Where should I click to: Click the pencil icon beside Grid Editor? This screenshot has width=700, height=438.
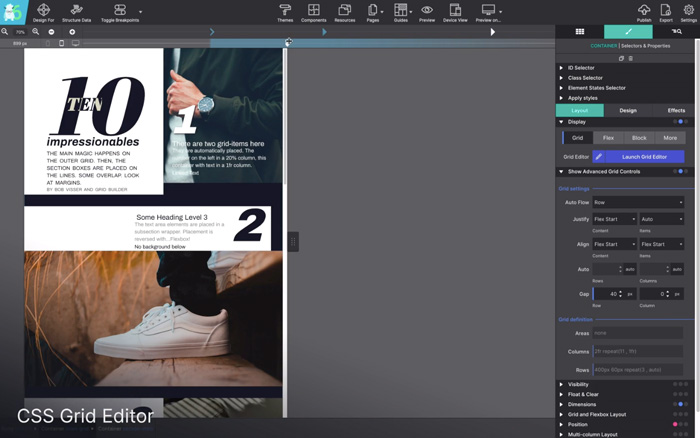tap(599, 157)
